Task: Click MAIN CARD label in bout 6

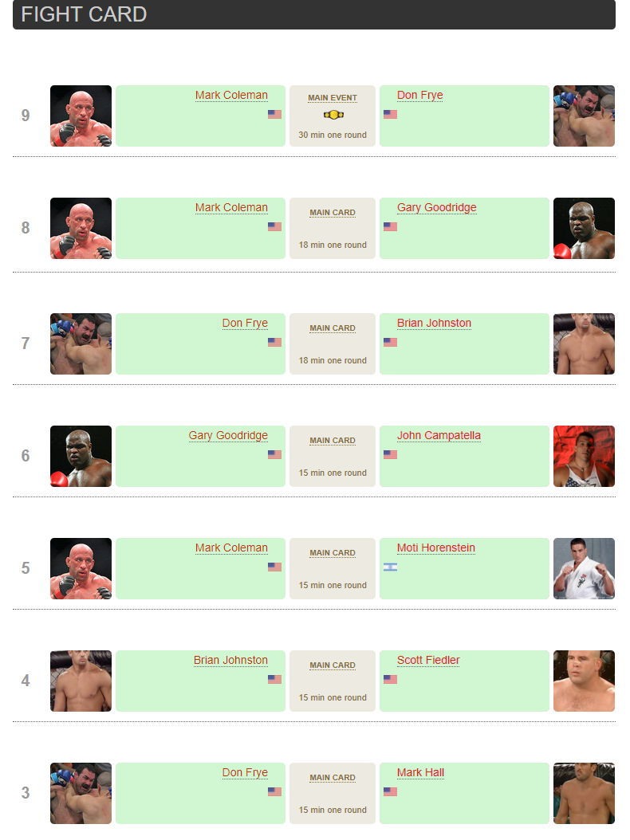Action: tap(333, 441)
